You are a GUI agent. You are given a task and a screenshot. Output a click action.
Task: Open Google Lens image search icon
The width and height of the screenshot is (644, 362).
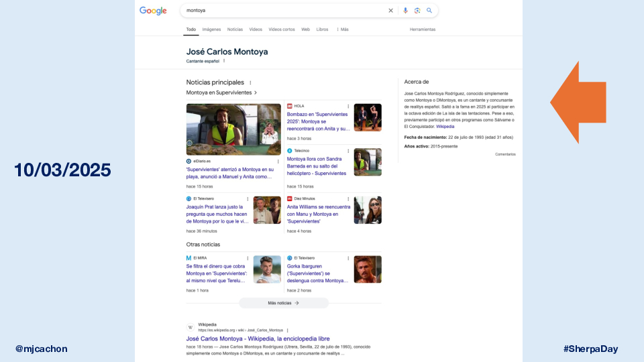click(x=417, y=11)
